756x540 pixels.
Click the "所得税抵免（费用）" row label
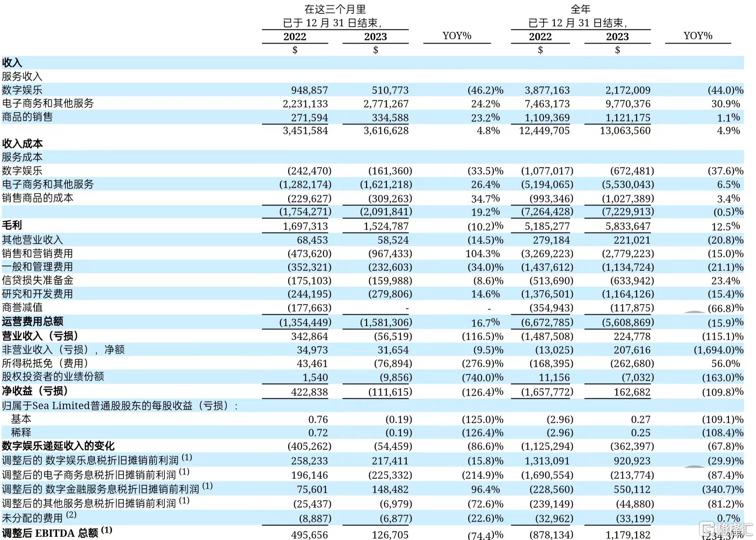45,363
